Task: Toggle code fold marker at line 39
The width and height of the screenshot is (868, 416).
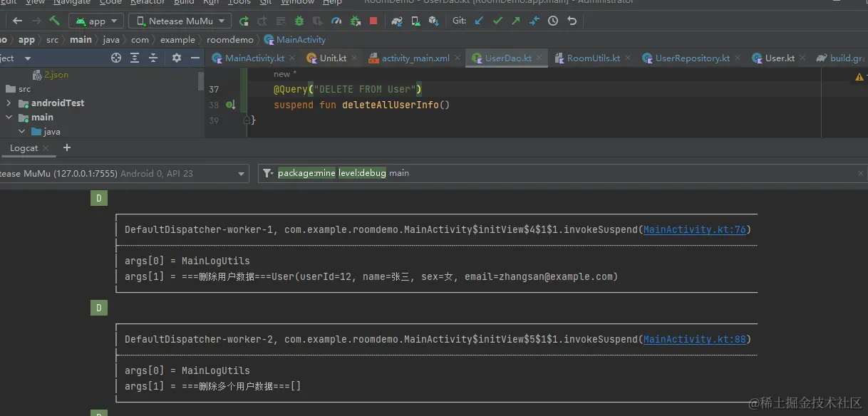Action: pyautogui.click(x=247, y=120)
